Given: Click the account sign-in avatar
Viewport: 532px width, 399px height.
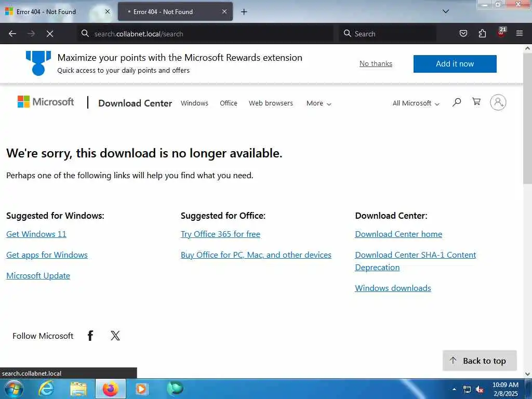Looking at the screenshot, I should point(498,102).
